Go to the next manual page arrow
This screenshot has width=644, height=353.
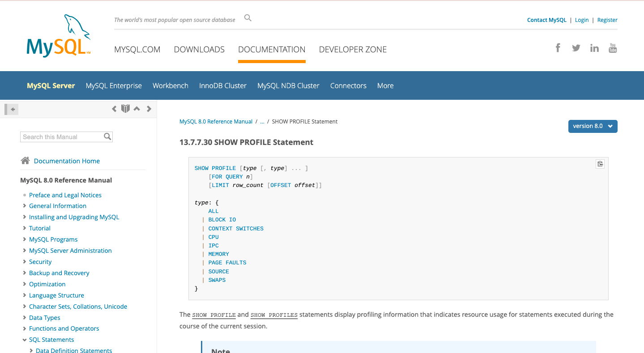[149, 109]
